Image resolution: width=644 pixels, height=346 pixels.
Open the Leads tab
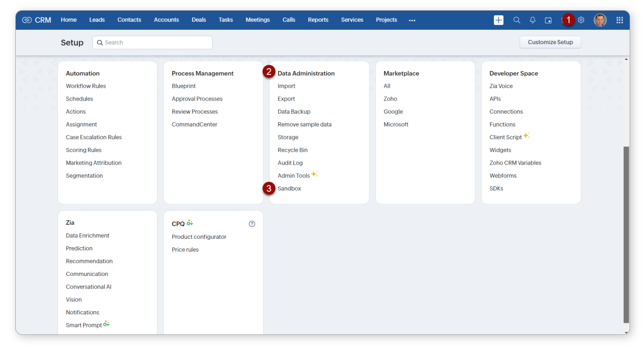click(97, 20)
